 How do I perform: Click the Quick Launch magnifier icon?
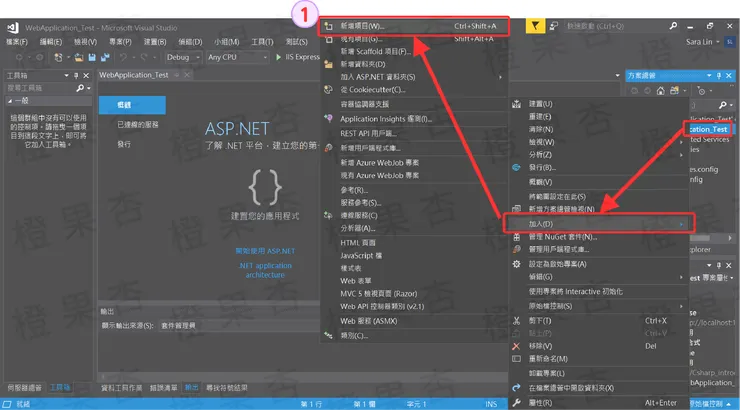(x=673, y=26)
